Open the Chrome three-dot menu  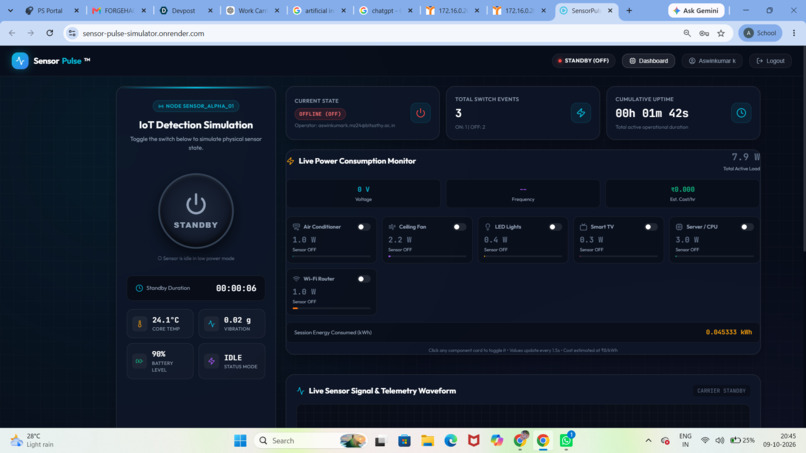click(794, 33)
